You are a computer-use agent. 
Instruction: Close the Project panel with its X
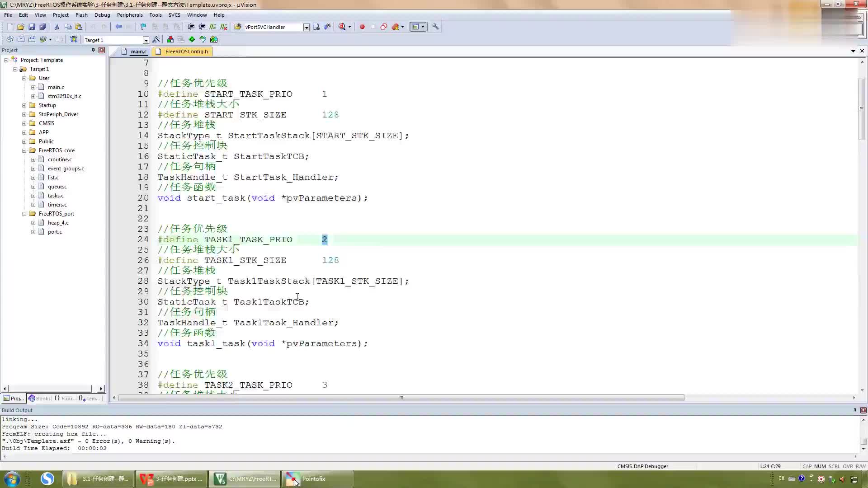coord(102,50)
